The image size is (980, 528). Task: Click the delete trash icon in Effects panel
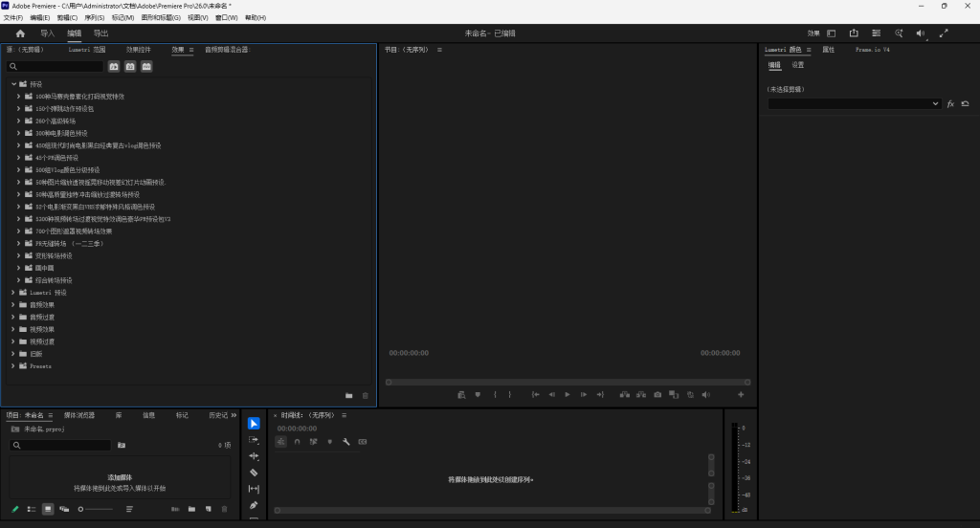coord(366,396)
